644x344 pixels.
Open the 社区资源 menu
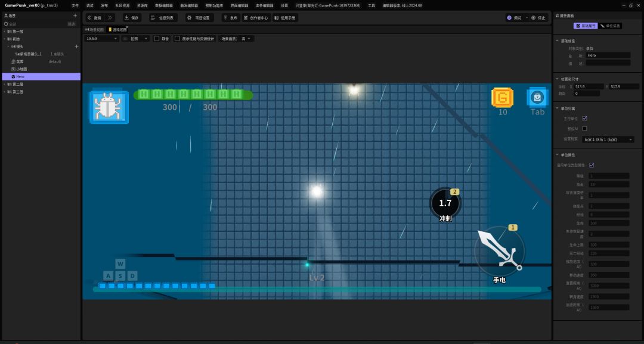pyautogui.click(x=122, y=6)
